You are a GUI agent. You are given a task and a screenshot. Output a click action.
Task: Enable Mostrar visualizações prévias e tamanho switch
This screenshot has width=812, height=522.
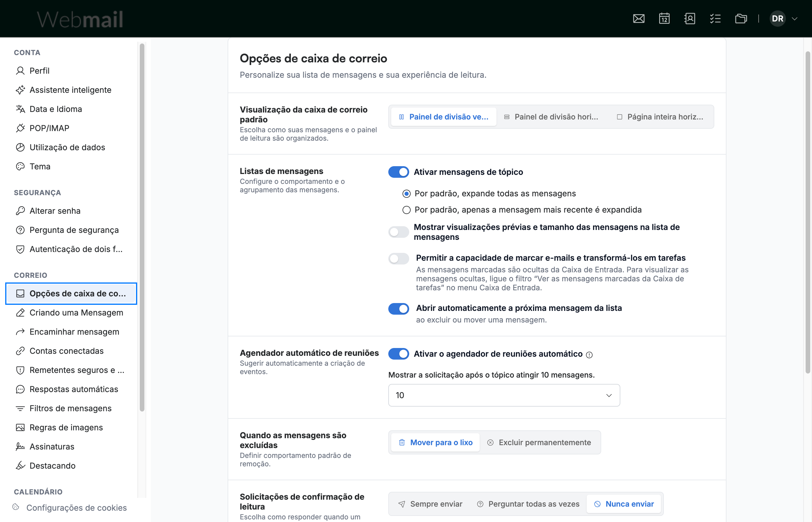pos(398,232)
